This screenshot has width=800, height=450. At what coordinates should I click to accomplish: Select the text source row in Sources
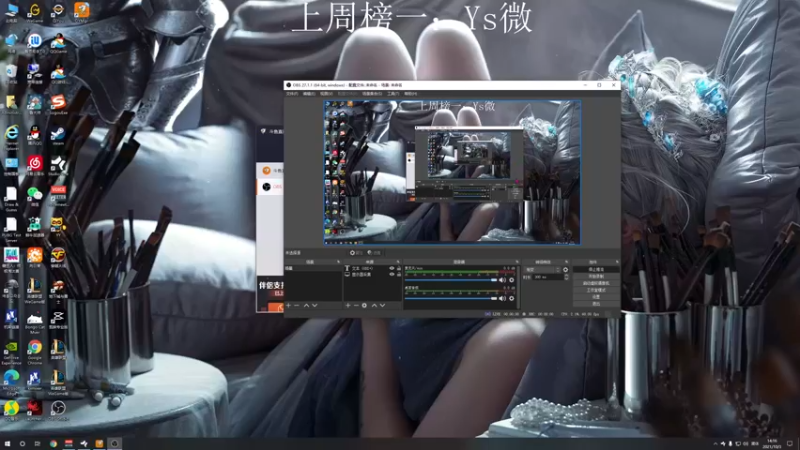click(372, 268)
